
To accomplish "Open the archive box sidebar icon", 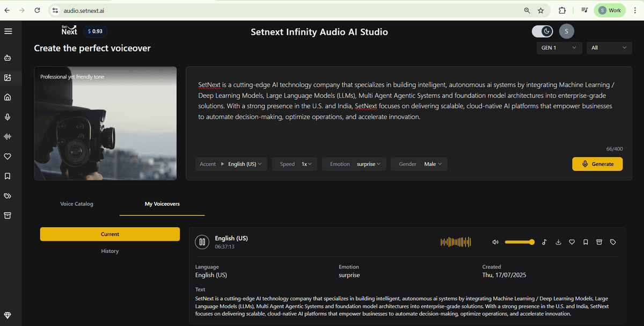I will click(8, 215).
